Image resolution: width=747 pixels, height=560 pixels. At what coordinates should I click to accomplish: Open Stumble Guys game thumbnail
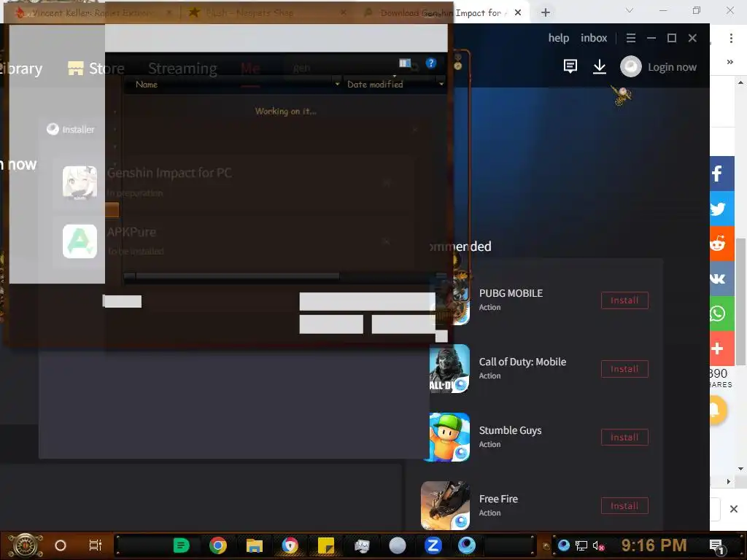tap(449, 437)
